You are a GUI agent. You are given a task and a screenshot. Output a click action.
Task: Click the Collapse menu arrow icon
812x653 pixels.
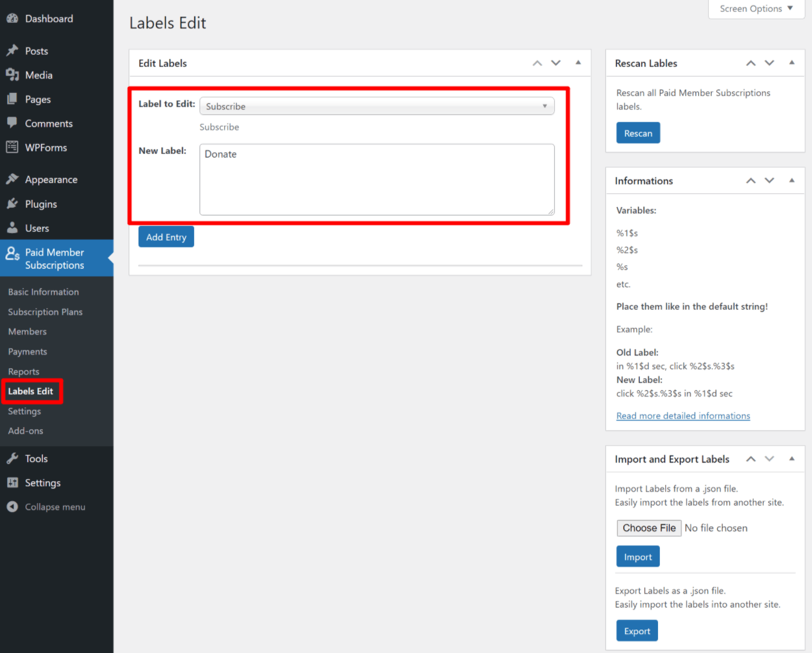12,507
